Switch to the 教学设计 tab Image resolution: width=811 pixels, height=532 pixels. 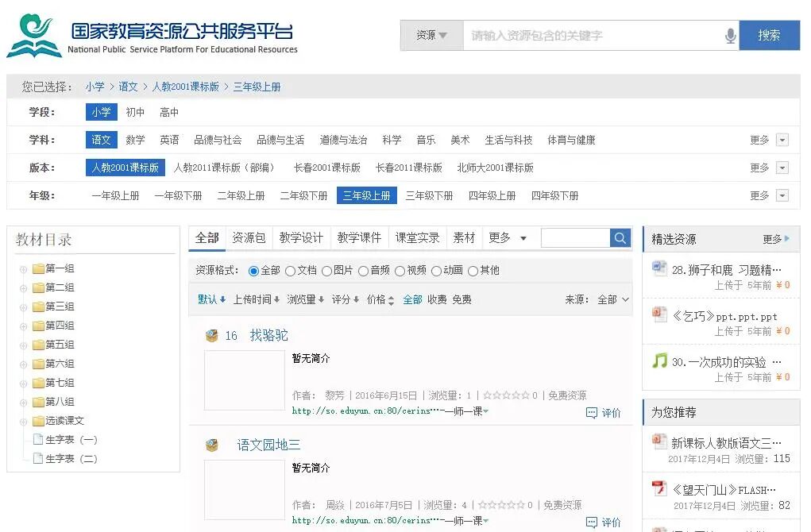click(301, 238)
